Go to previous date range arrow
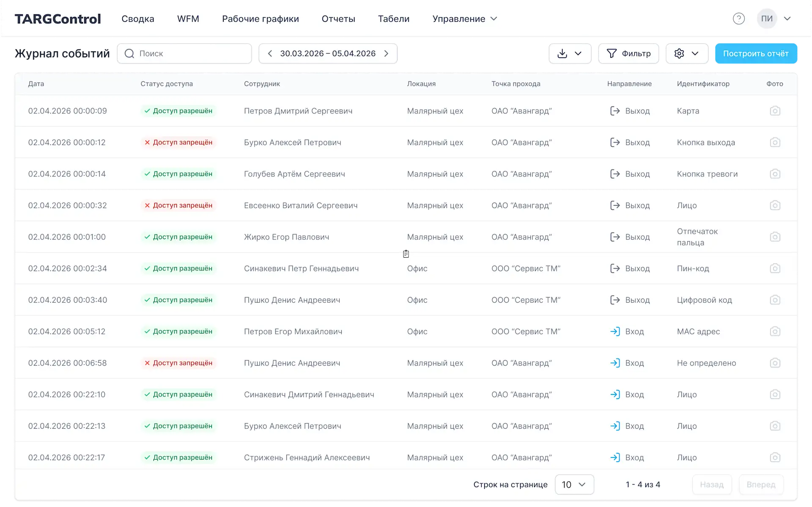Image resolution: width=812 pixels, height=507 pixels. (x=270, y=53)
